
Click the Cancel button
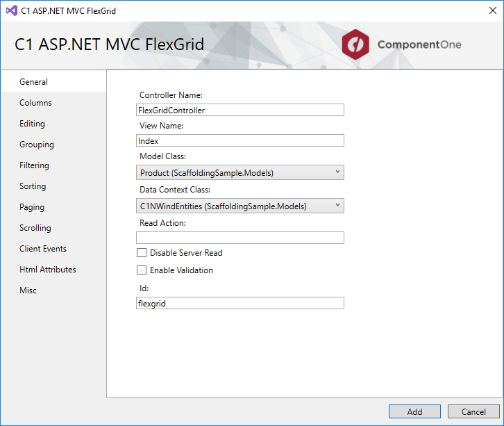(x=473, y=411)
